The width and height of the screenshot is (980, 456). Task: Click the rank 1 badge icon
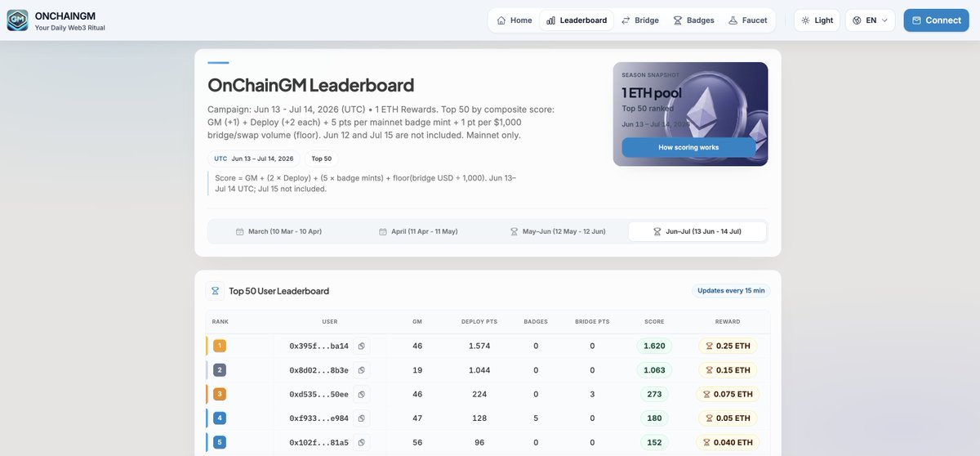220,346
